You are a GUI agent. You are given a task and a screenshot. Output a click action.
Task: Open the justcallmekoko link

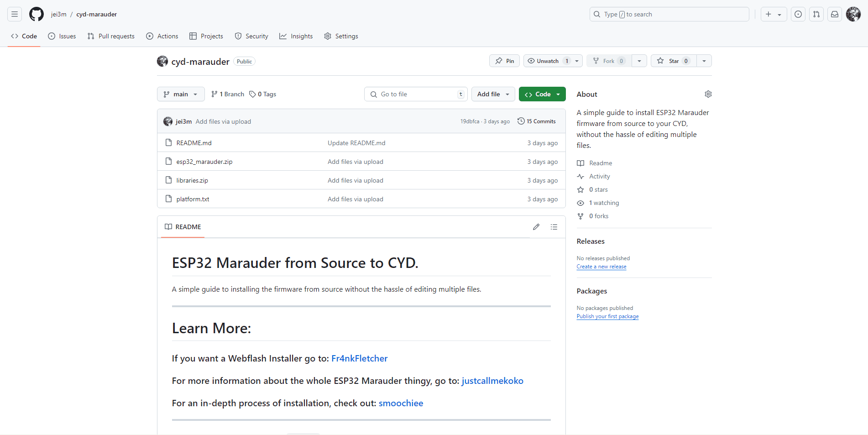coord(492,381)
